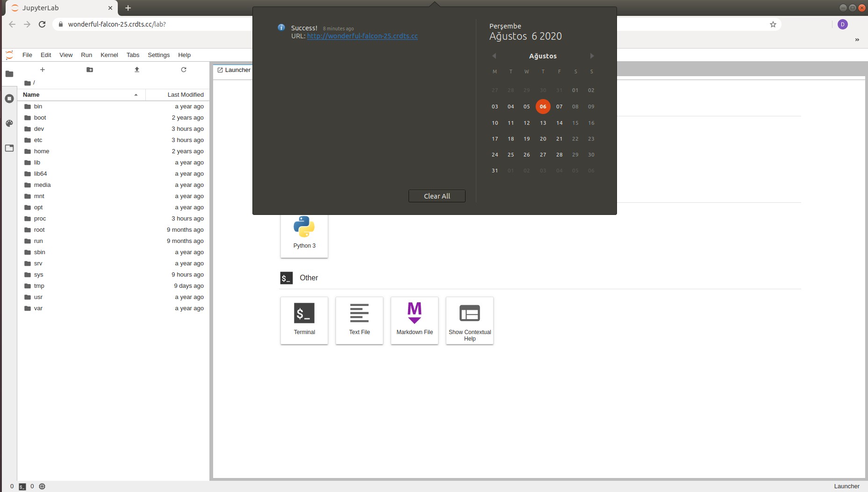Sort files by Name column

click(x=81, y=95)
